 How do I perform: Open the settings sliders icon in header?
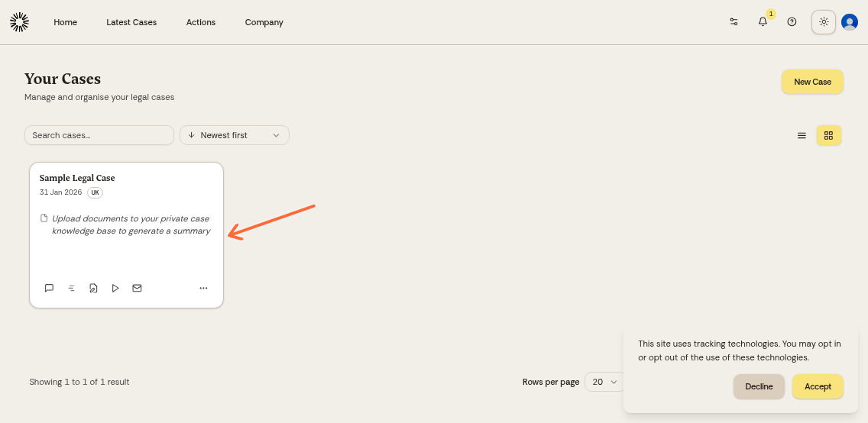click(734, 22)
